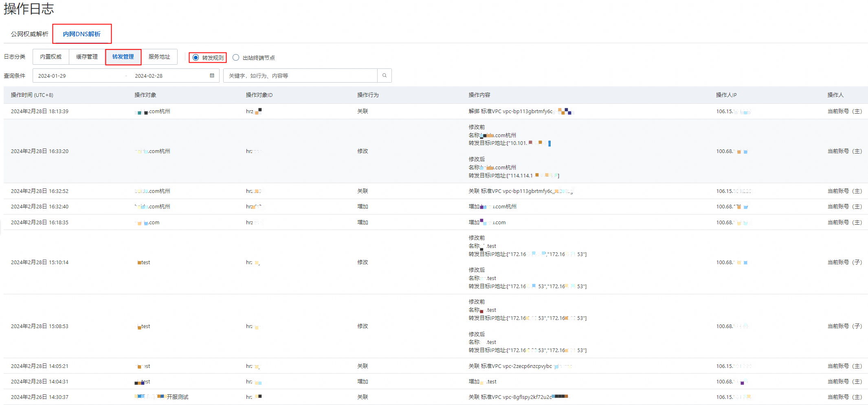Image resolution: width=868 pixels, height=405 pixels.
Task: Click object ID hrz in the 18:13:39 row
Action: 254,112
